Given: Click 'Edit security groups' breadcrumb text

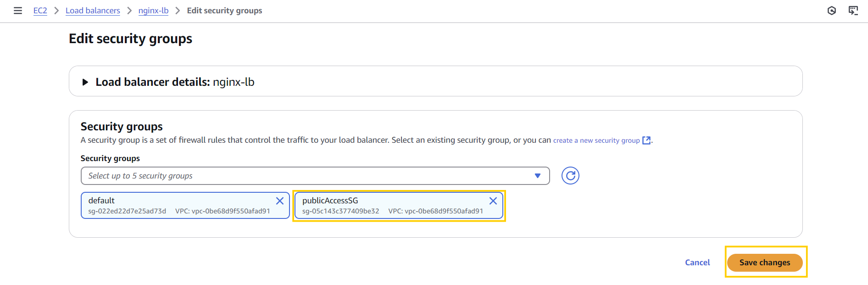Looking at the screenshot, I should coord(225,11).
